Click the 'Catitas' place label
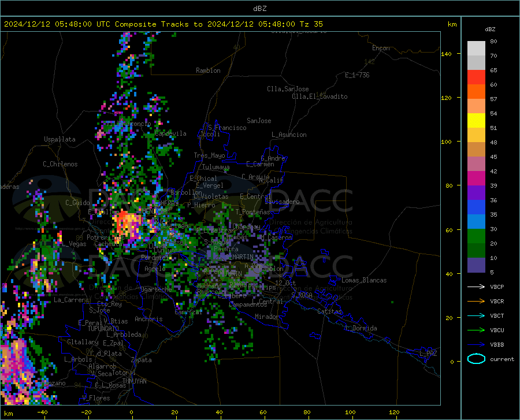This screenshot has height=420, width=520. [x=329, y=311]
